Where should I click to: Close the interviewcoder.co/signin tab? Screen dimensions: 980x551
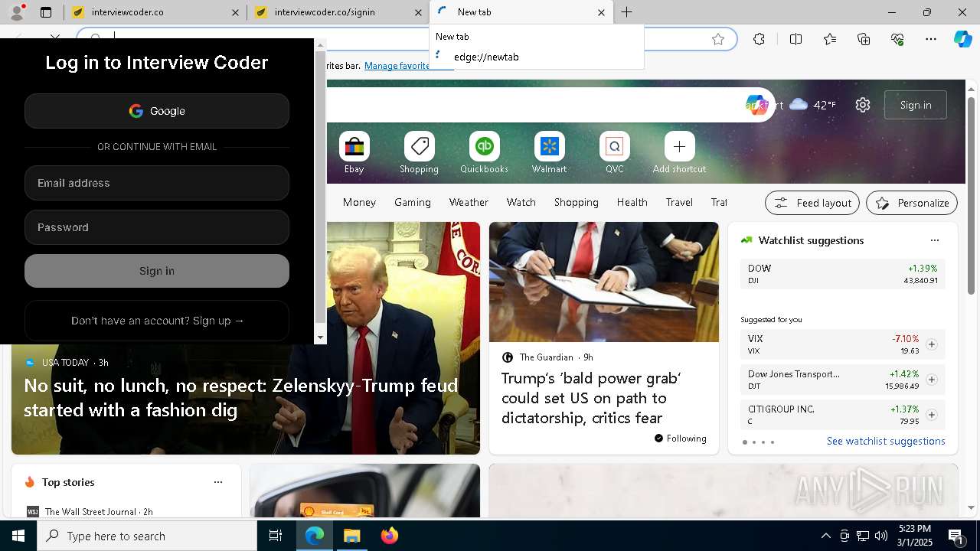pyautogui.click(x=418, y=12)
